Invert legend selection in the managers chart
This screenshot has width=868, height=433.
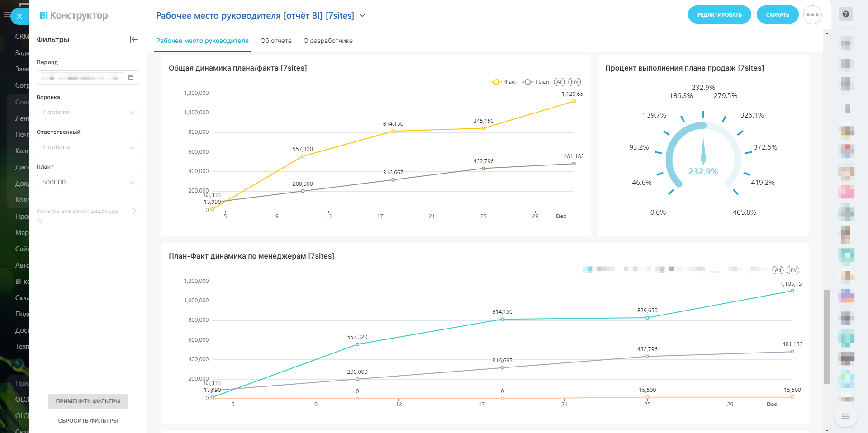[793, 270]
